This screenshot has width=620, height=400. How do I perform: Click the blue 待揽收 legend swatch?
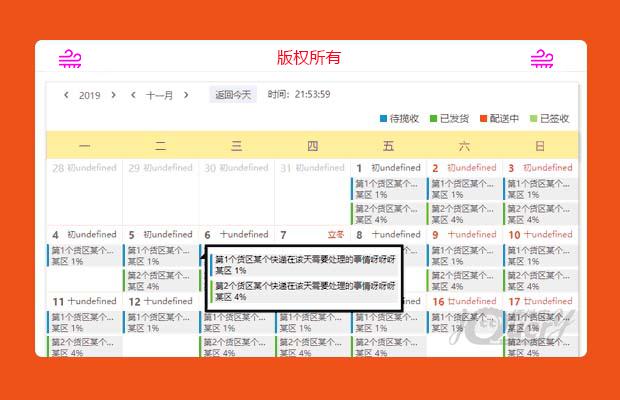[384, 119]
